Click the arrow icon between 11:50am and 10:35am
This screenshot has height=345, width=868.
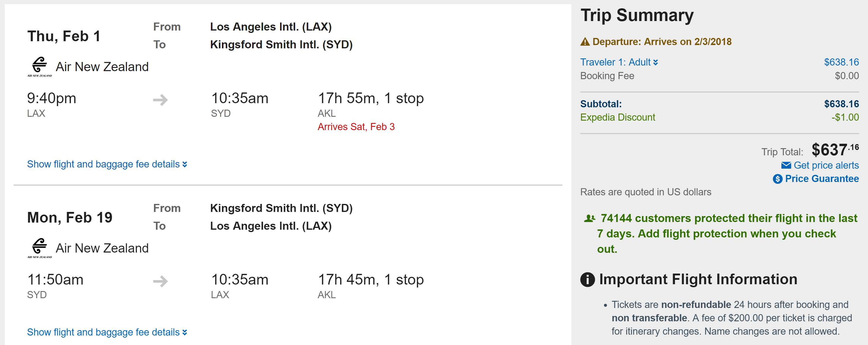coord(160,281)
